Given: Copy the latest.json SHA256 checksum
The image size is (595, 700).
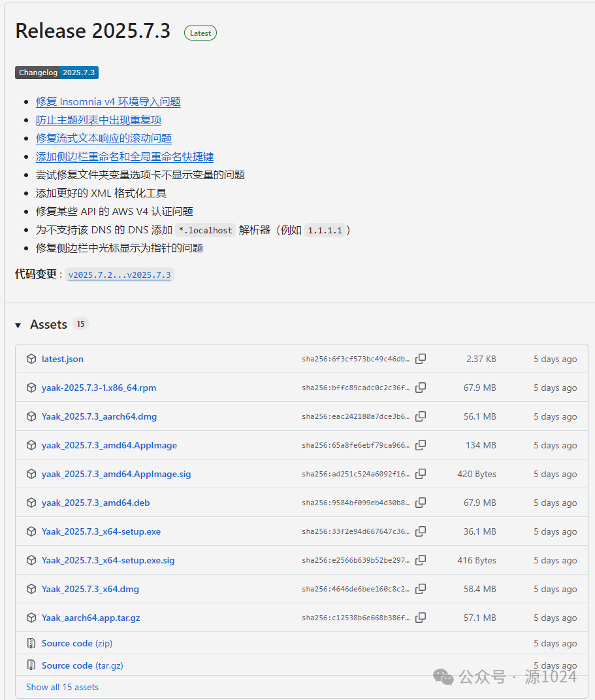Looking at the screenshot, I should click(x=421, y=359).
